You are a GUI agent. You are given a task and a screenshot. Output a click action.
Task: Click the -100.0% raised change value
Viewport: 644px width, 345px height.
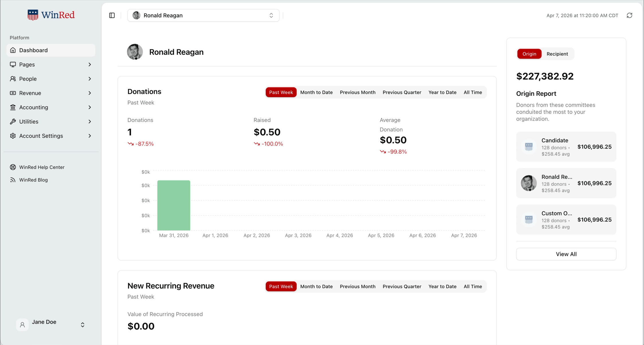click(x=272, y=144)
